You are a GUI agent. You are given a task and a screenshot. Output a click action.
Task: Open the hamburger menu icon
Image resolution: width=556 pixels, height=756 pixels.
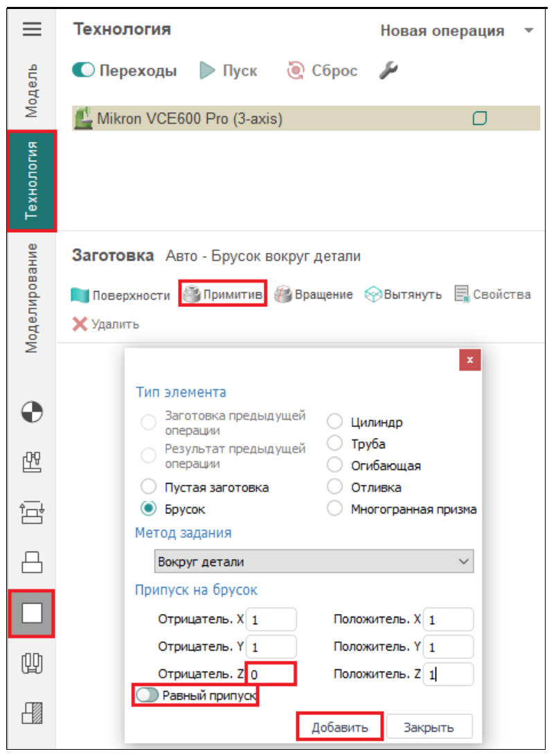[32, 30]
